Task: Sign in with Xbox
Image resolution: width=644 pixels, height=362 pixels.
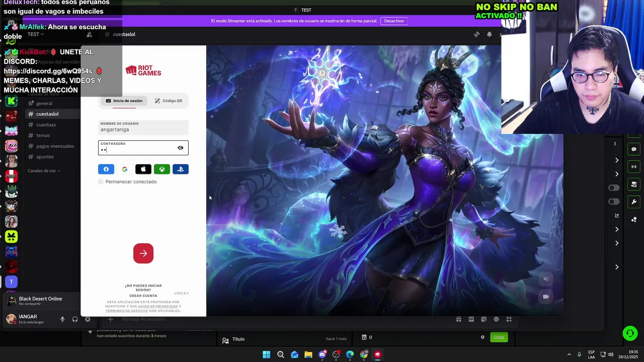Action: 162,169
